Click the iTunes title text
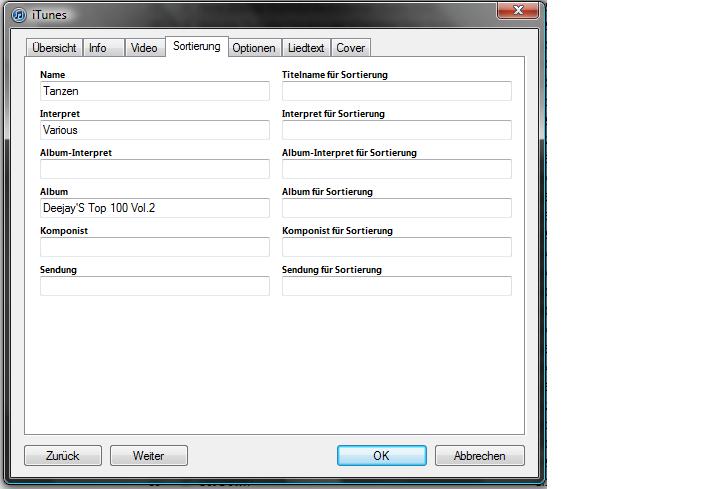Viewport: 720px width, 489px height. 49,15
